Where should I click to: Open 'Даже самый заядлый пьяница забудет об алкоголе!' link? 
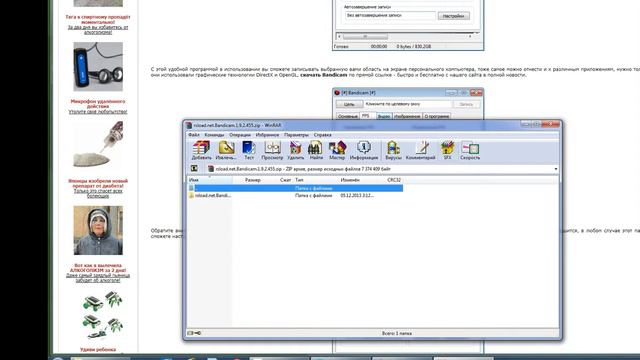coord(98,278)
